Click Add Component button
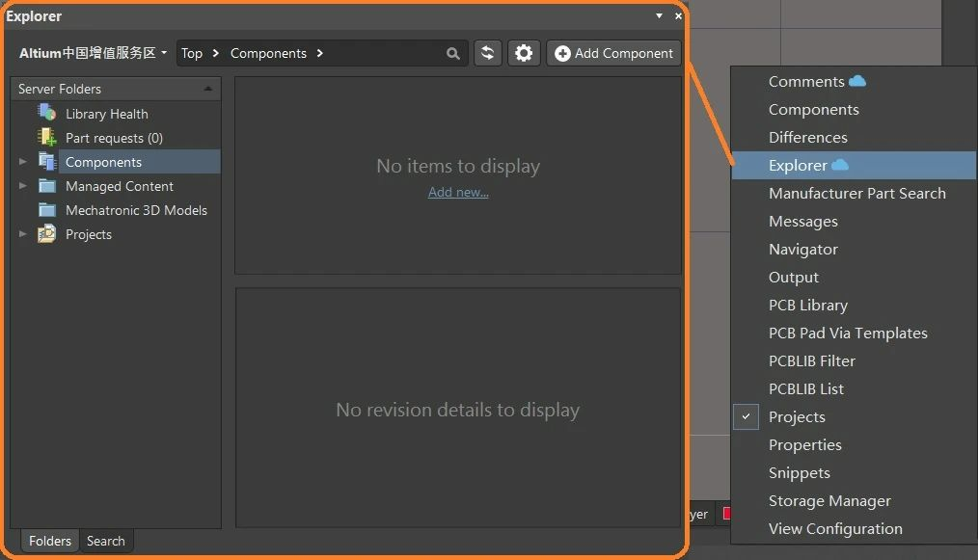 pyautogui.click(x=613, y=53)
